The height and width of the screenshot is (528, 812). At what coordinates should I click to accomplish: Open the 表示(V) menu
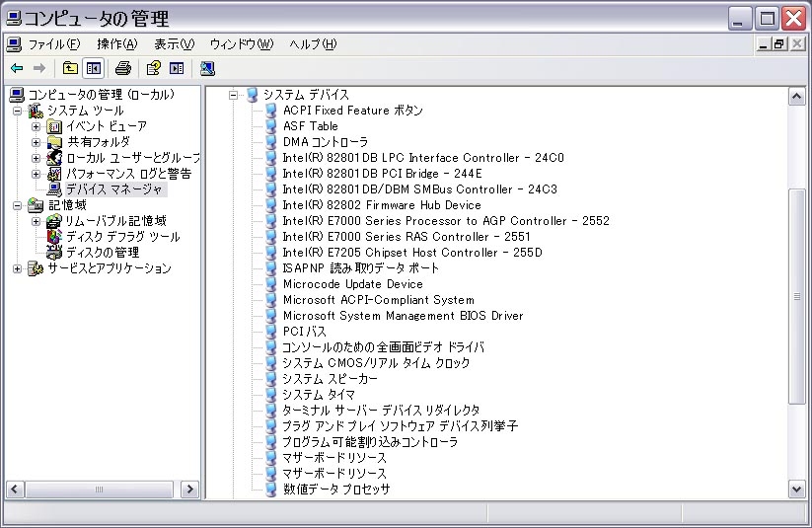click(x=174, y=44)
